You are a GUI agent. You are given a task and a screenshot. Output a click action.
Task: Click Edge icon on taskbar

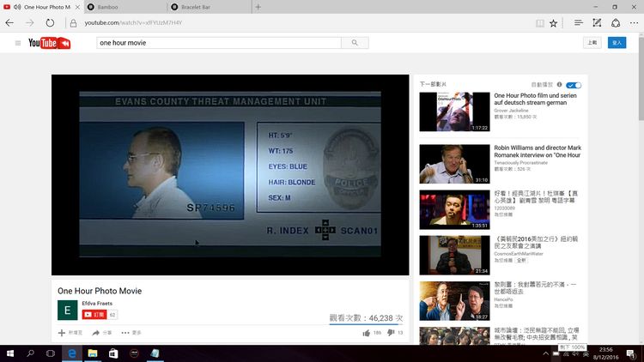pos(72,353)
